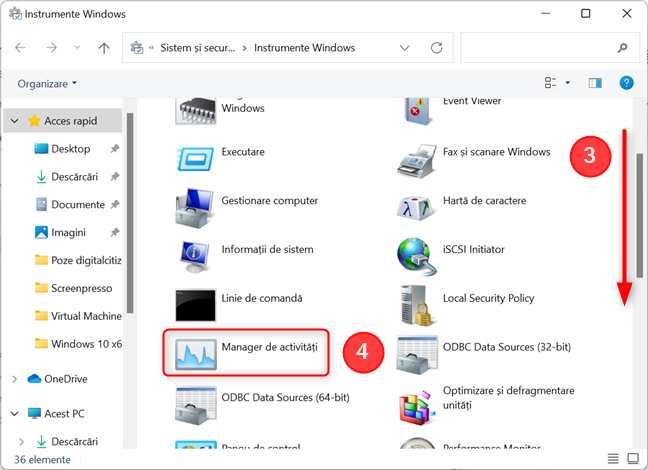Open the Organizare dropdown menu
Viewport: 648px width, 470px height.
click(x=47, y=84)
